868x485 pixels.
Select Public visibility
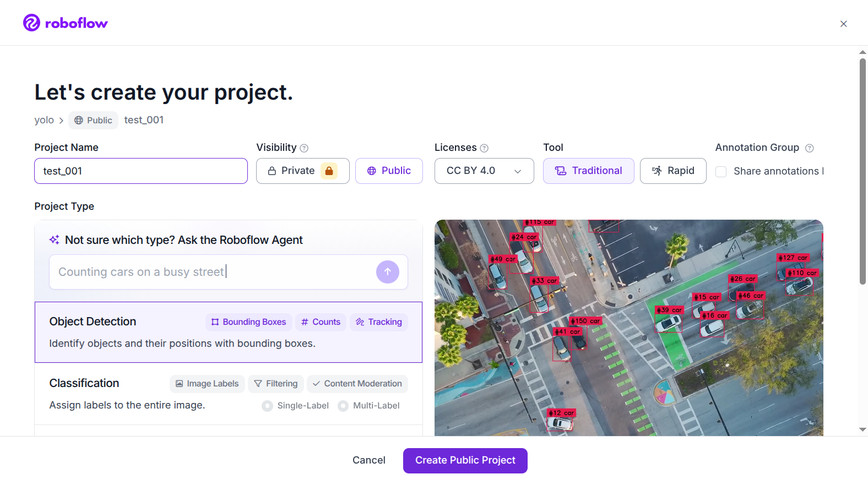tap(389, 171)
